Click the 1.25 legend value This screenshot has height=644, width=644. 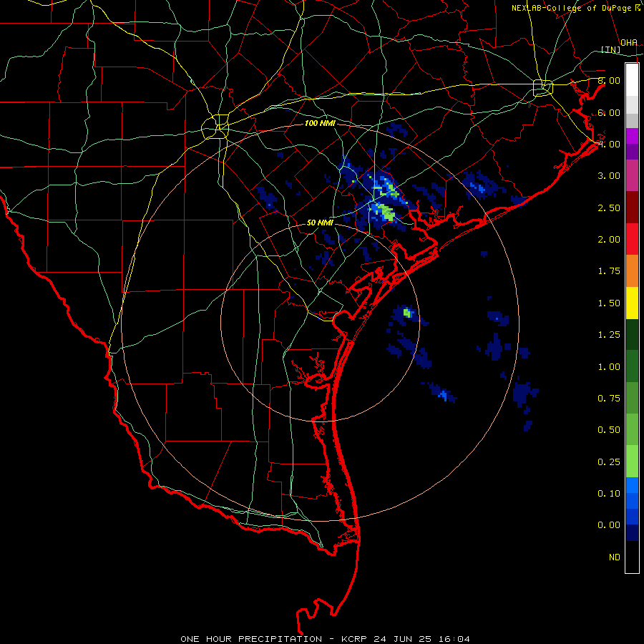coord(609,335)
